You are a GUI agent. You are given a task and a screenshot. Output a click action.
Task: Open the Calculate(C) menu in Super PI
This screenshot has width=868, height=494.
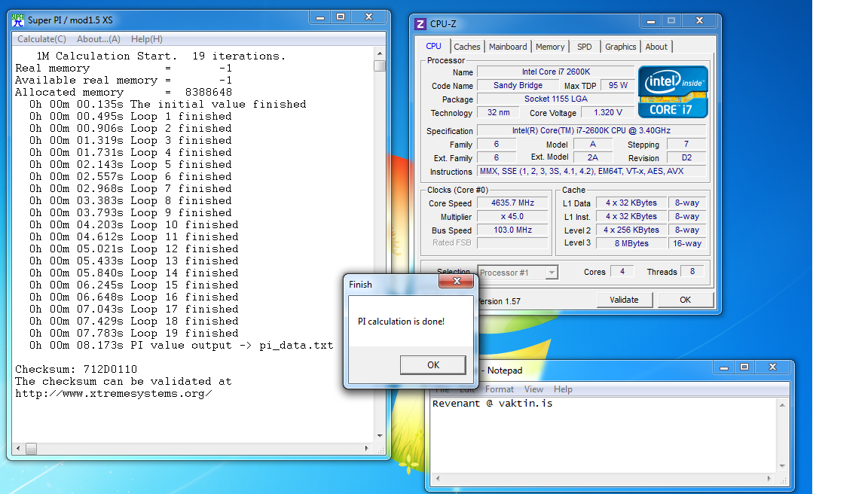pyautogui.click(x=41, y=39)
